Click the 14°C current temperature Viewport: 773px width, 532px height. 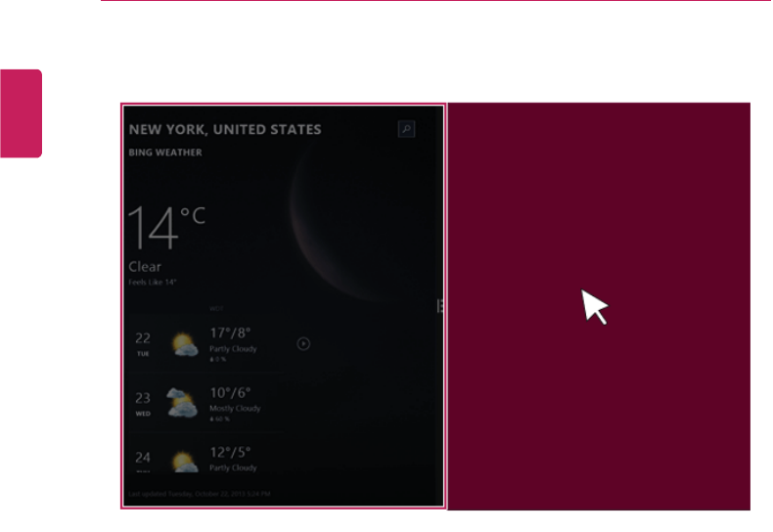[166, 228]
